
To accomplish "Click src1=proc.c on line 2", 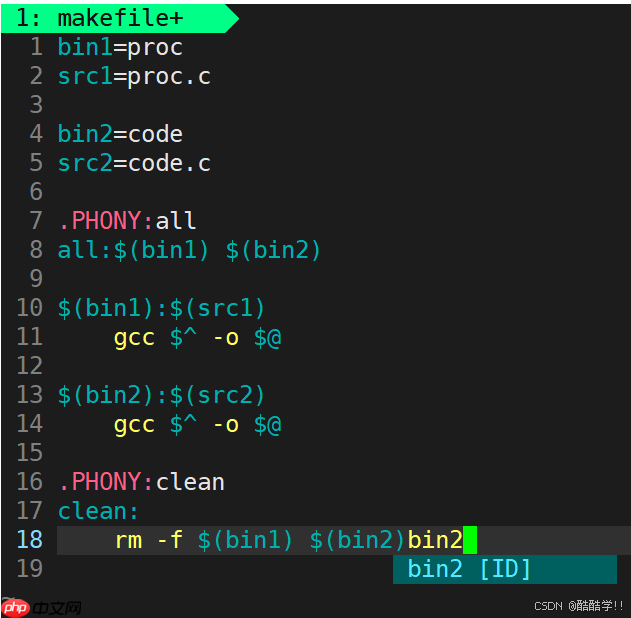I will tap(134, 76).
